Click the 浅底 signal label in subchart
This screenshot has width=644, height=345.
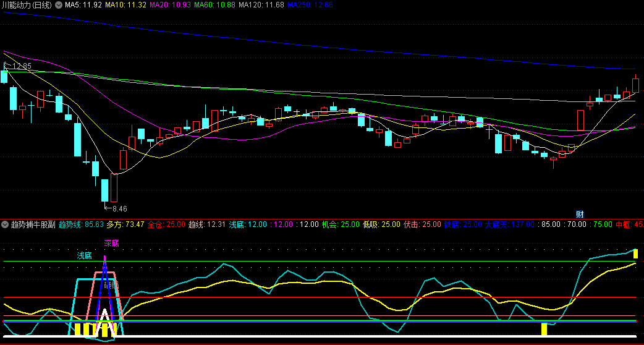point(84,255)
